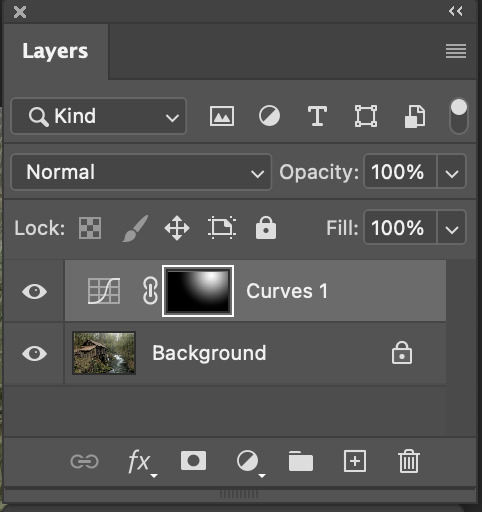The height and width of the screenshot is (512, 482).
Task: Select the Curves 1 layer mask thumbnail
Action: click(198, 291)
